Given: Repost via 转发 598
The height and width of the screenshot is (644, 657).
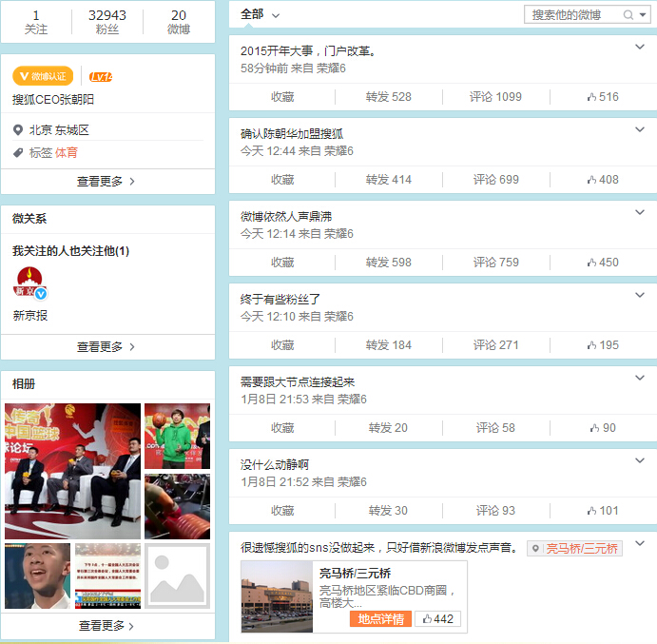Looking at the screenshot, I should pyautogui.click(x=389, y=263).
